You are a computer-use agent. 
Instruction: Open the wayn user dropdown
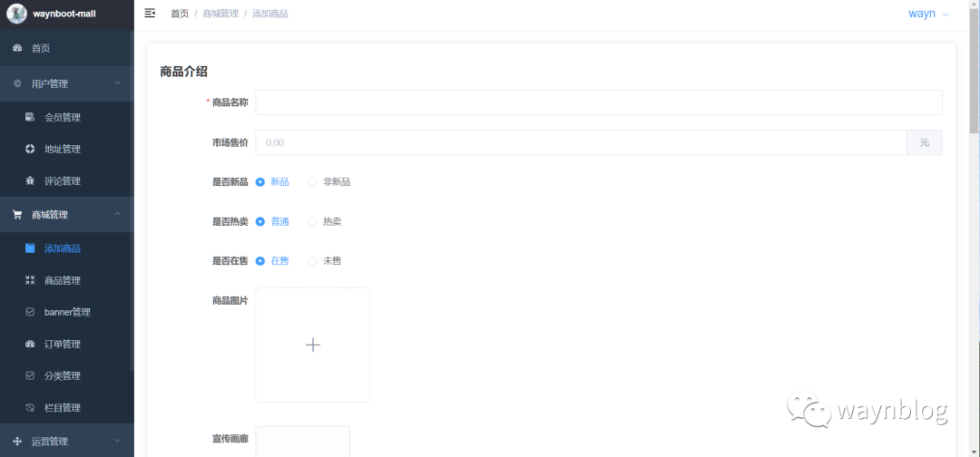pos(929,14)
